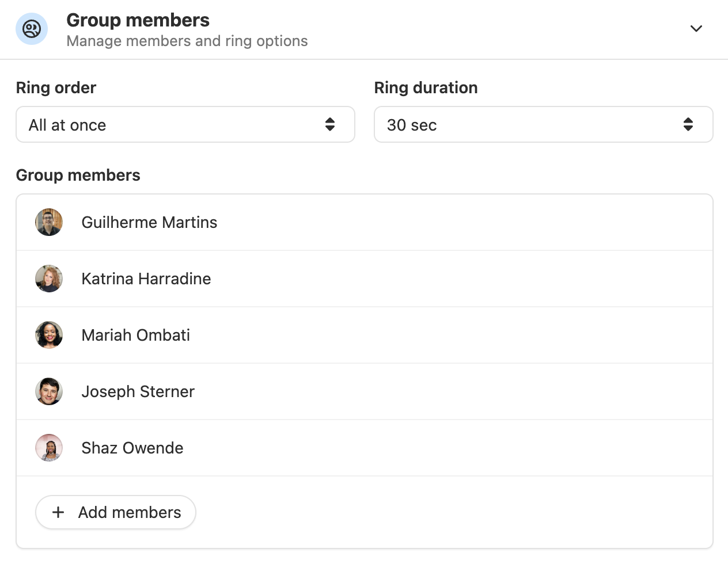
Task: Select the Shaz Owende member row
Action: pos(365,448)
